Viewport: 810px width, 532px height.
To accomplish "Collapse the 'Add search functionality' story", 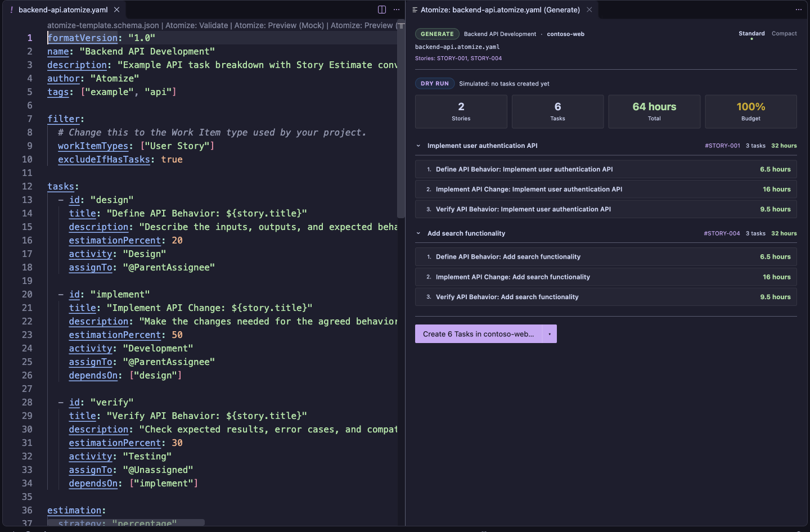I will (x=418, y=233).
